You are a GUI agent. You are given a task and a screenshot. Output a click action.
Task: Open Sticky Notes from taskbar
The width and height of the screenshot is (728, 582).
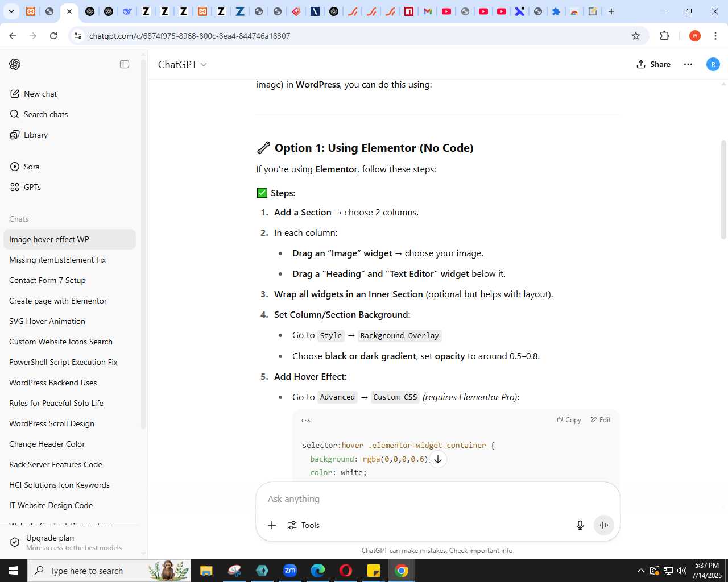point(374,571)
